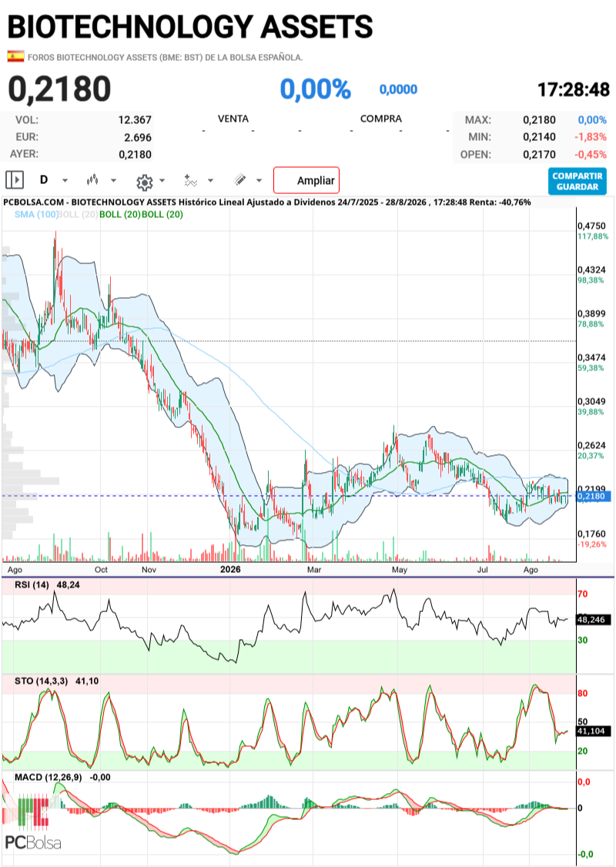
Task: Click the 2026 date axis label
Action: 230,570
